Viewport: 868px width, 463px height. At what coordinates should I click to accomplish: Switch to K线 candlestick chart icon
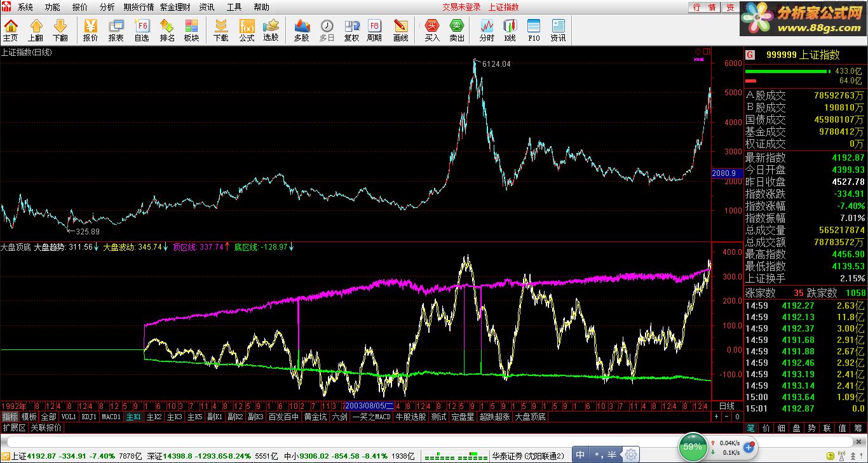pyautogui.click(x=510, y=30)
